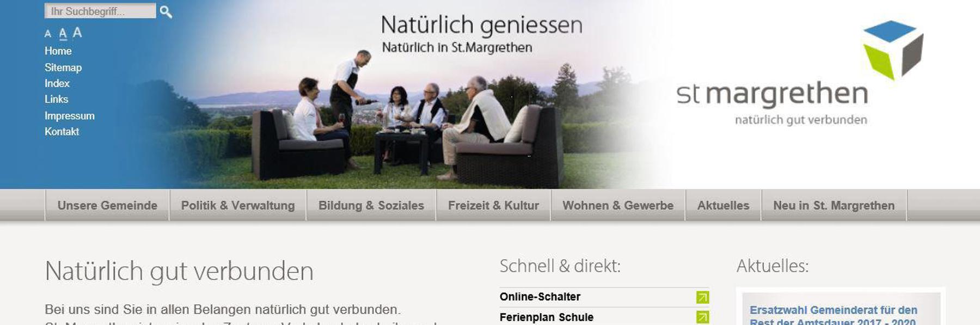Viewport: 980px width, 325px height.
Task: Click green arrow icon beside Ferienplan Schule
Action: coord(702,317)
